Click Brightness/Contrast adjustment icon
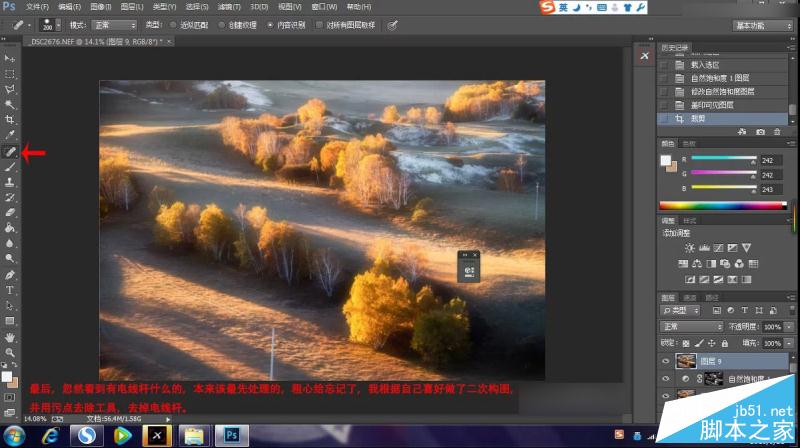Viewport: 800px width, 448px height. (690, 248)
